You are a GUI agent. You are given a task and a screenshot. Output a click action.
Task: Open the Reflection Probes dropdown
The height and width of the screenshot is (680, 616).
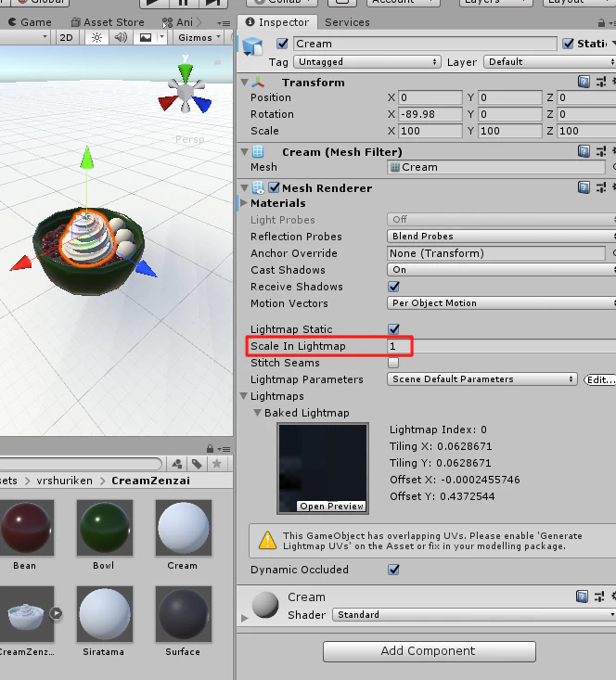502,237
